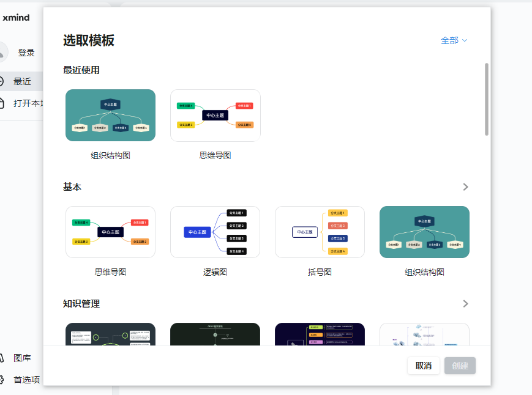Click the xmind logo icon

coord(17,18)
